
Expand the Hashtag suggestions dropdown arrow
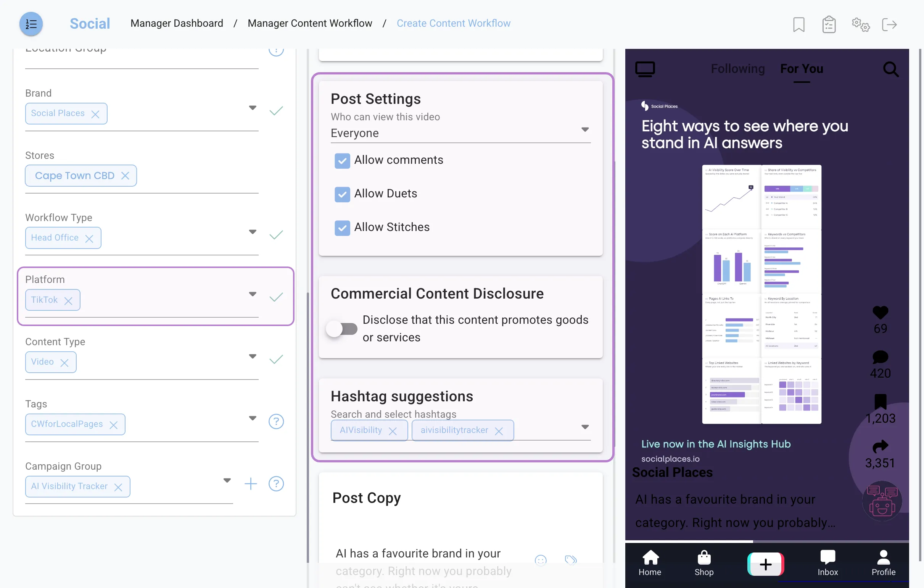[x=585, y=427]
